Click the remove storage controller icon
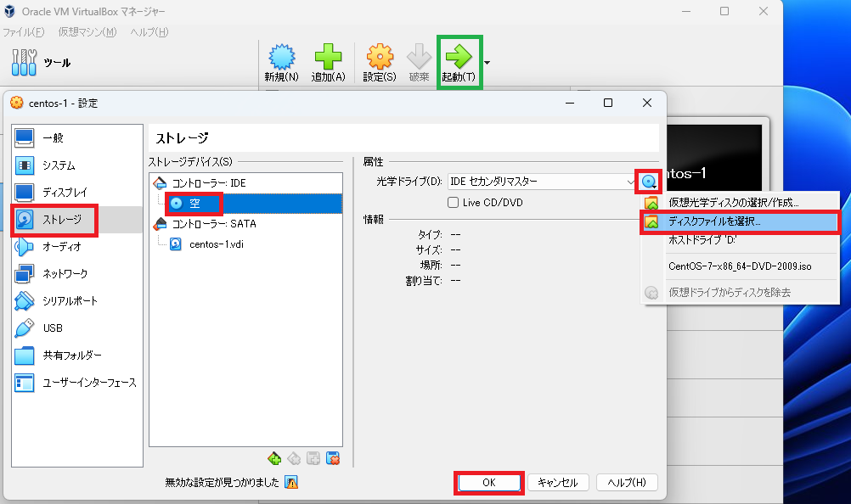 click(294, 459)
